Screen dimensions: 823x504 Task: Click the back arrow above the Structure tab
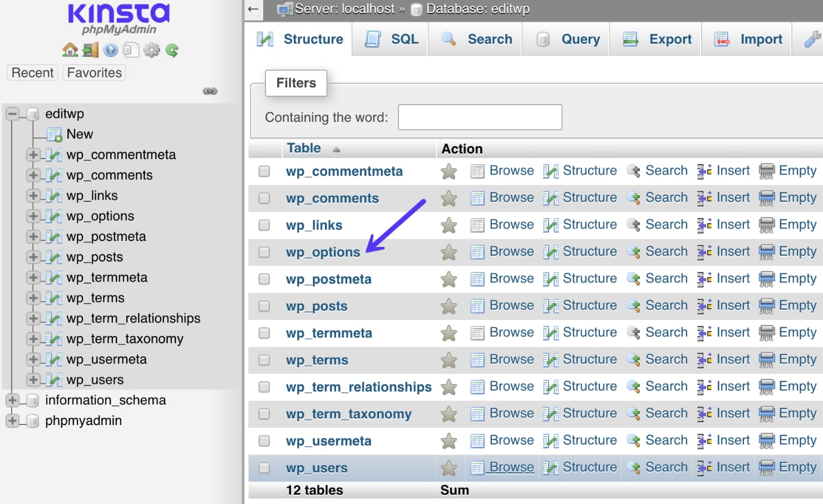253,9
